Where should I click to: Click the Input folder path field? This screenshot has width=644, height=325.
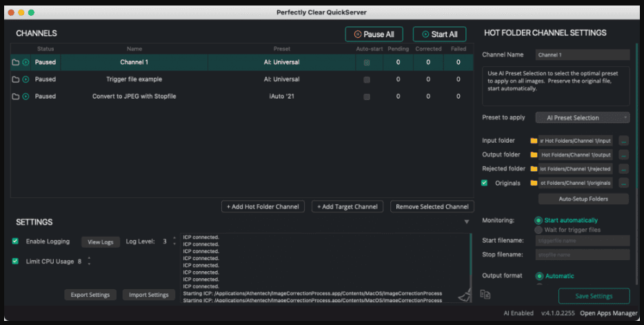click(576, 141)
